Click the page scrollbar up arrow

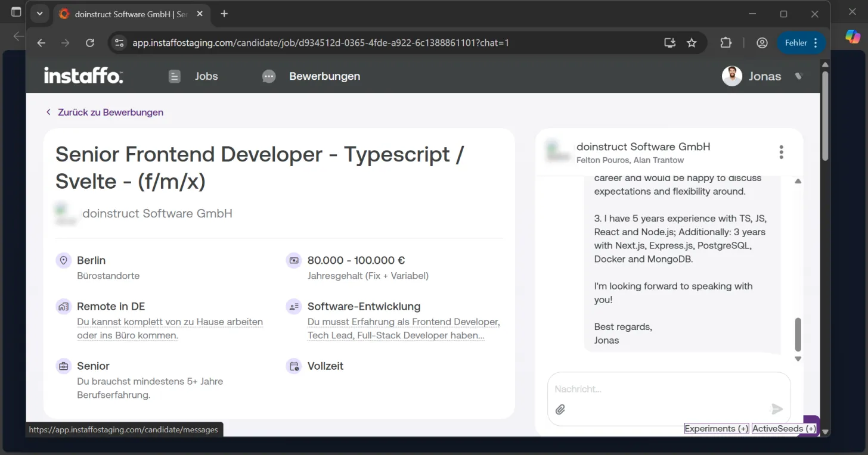pyautogui.click(x=826, y=64)
